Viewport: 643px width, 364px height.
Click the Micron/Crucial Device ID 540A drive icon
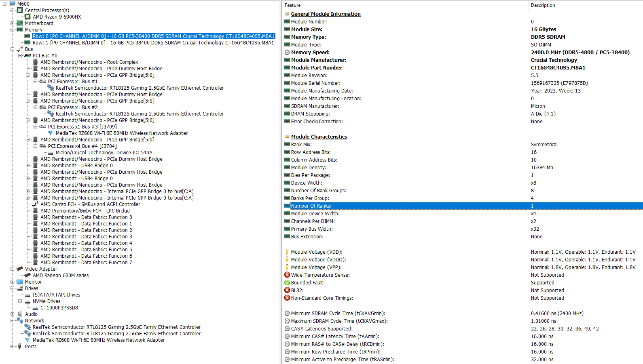tap(51, 153)
